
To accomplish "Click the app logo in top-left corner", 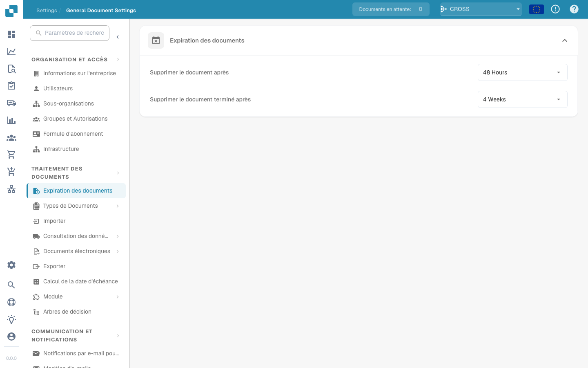I will tap(11, 11).
